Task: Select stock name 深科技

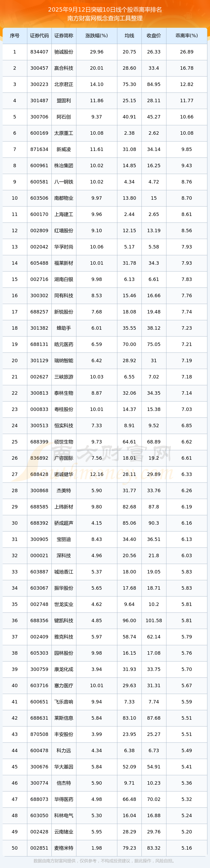Action: tap(64, 555)
